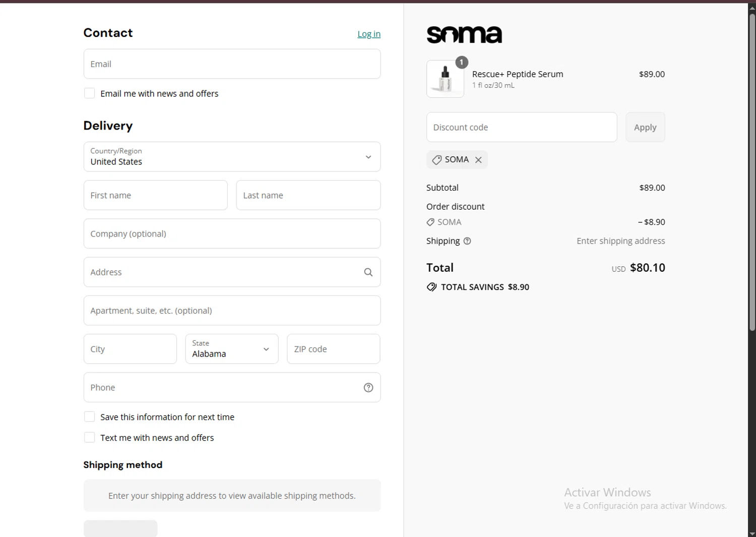Click the tag icon in SOMA order discount row
756x537 pixels.
(430, 222)
